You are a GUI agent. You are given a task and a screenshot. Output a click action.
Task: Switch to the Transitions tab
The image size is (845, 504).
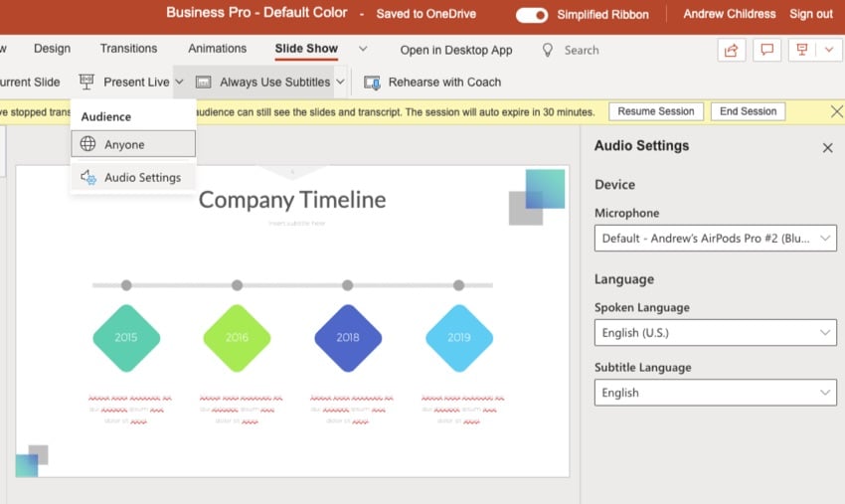pyautogui.click(x=128, y=49)
